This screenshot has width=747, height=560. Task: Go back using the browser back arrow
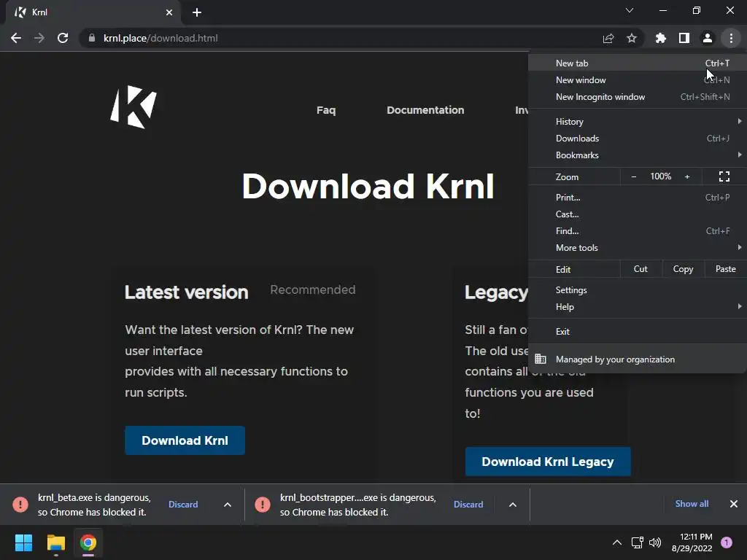[x=16, y=38]
